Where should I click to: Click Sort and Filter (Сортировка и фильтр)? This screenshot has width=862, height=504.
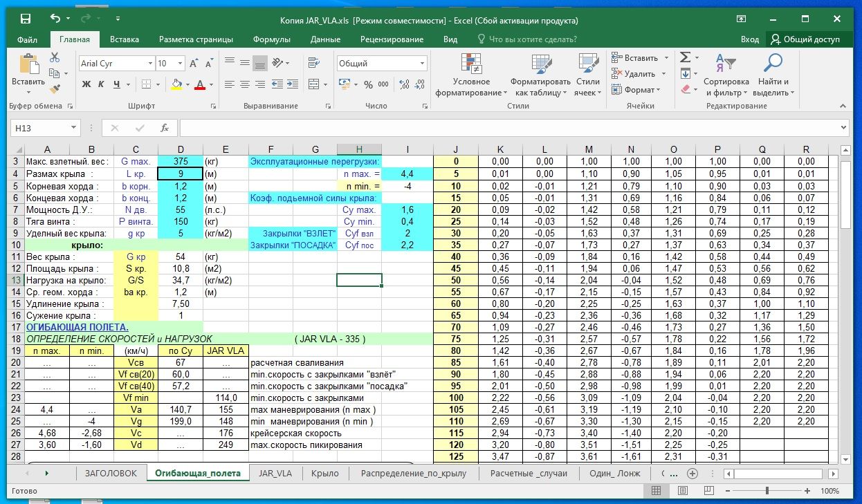pos(726,76)
